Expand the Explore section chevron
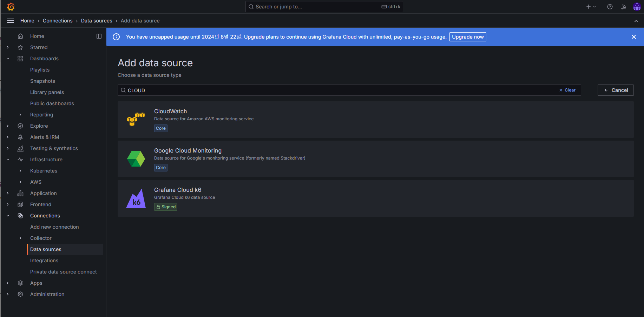The width and height of the screenshot is (644, 317). tap(8, 126)
